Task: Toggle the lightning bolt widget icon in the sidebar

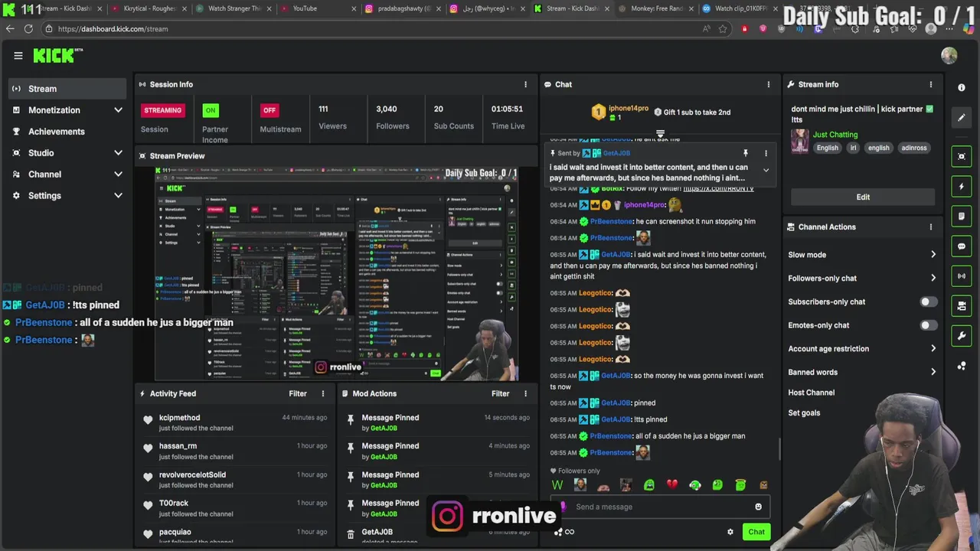Action: click(x=962, y=186)
